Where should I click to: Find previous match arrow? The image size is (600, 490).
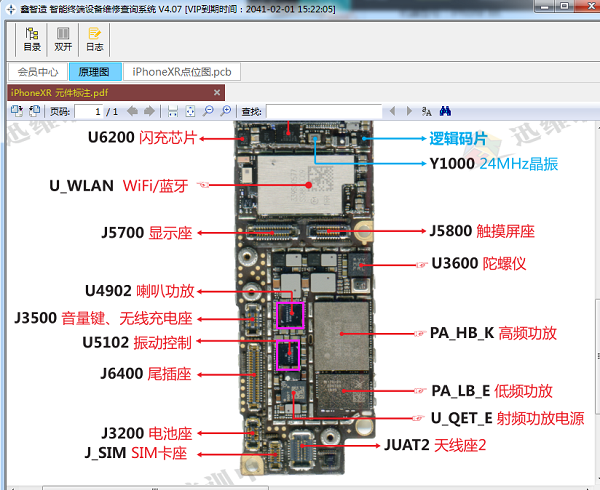[x=392, y=111]
